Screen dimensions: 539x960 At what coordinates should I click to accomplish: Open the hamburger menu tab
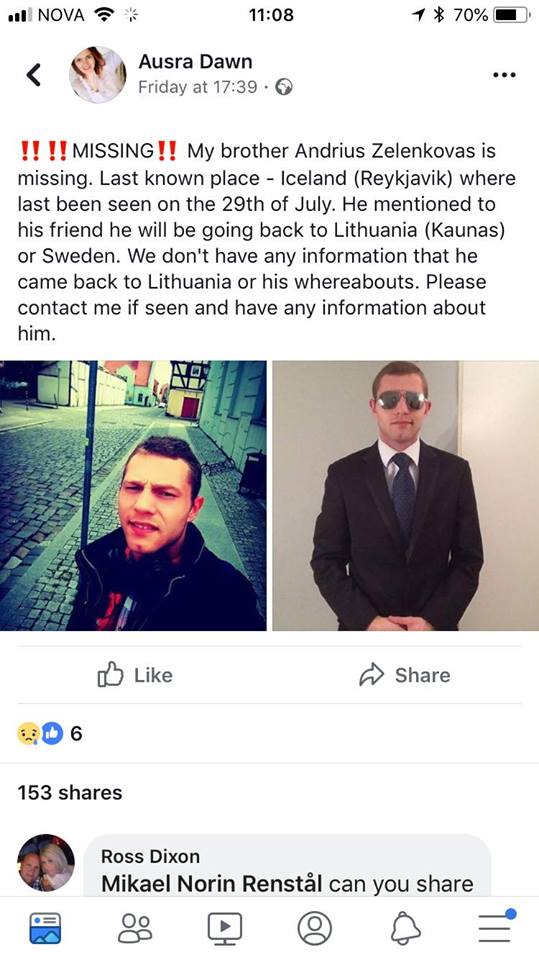click(496, 927)
